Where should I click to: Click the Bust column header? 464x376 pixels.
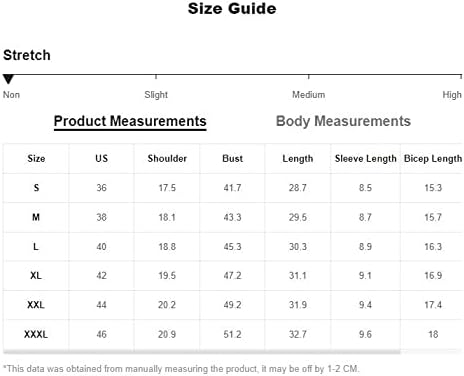click(x=232, y=158)
